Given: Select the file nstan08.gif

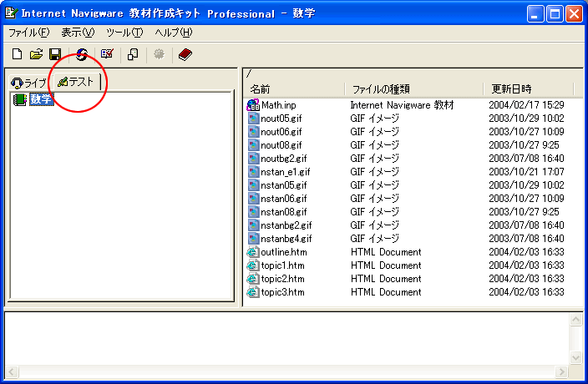Looking at the screenshot, I should click(284, 212).
